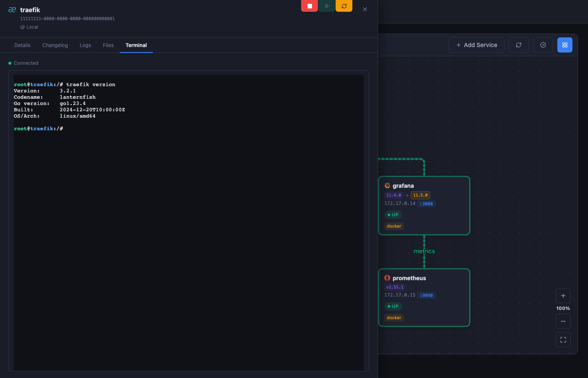
Task: Toggle the grid layout view button
Action: 565,45
